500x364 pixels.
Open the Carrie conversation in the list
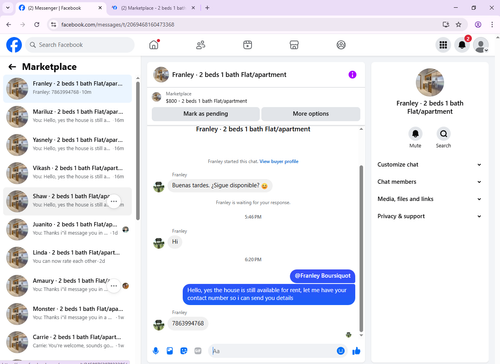click(x=67, y=342)
